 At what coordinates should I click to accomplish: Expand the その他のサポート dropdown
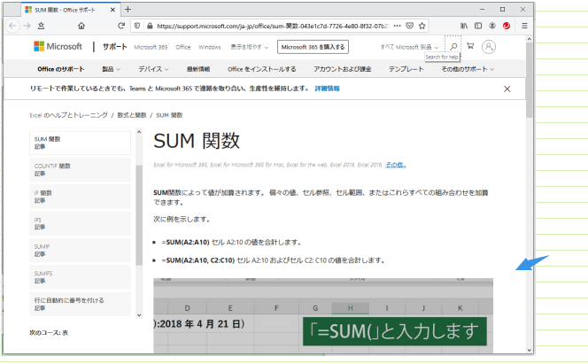click(x=468, y=69)
